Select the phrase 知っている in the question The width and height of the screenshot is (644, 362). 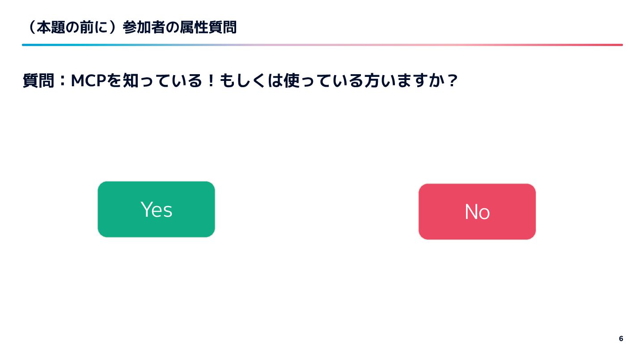pyautogui.click(x=164, y=81)
